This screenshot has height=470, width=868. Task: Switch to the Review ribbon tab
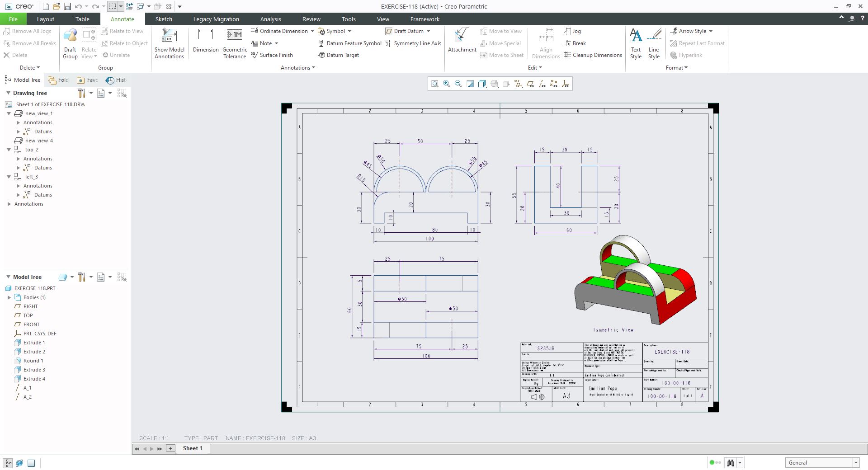pos(311,19)
